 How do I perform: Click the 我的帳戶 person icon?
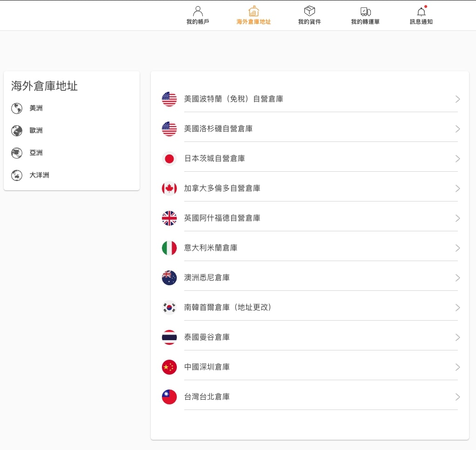(198, 11)
